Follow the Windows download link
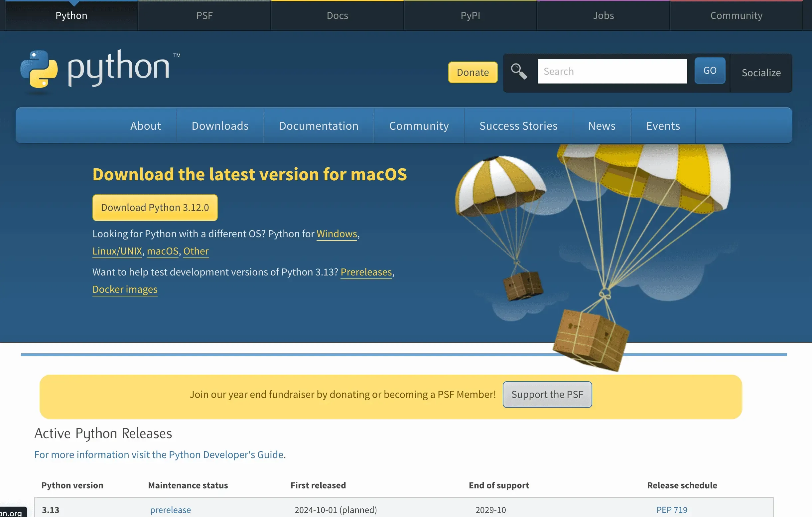The height and width of the screenshot is (517, 812). pos(336,234)
